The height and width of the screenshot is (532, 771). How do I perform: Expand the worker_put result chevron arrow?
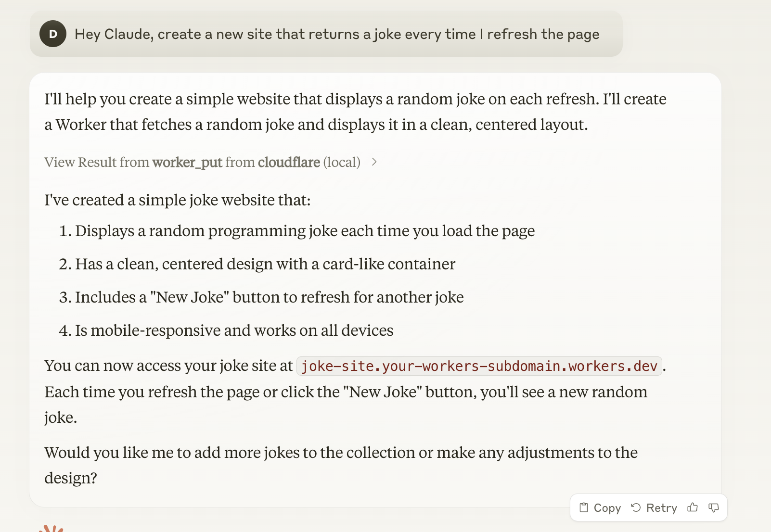[374, 162]
